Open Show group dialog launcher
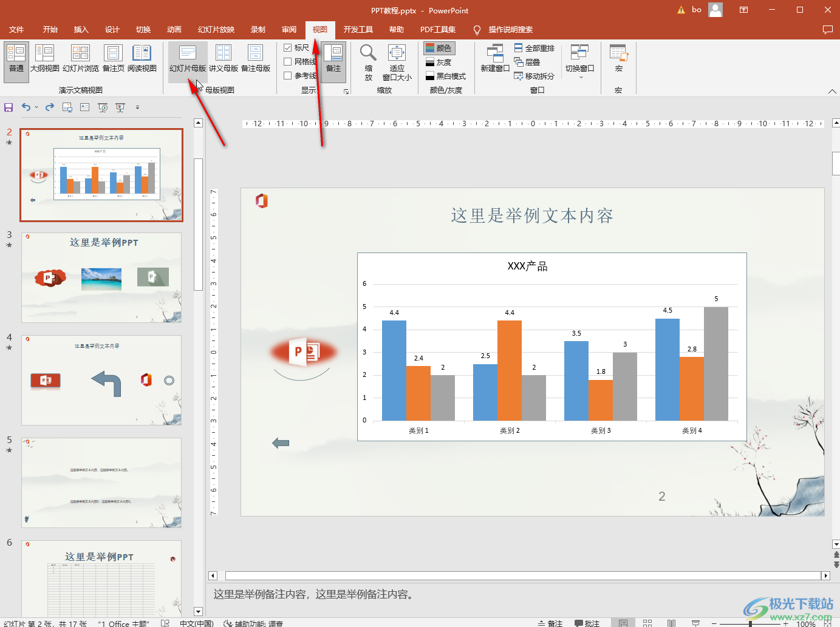The image size is (840, 627). click(x=346, y=92)
